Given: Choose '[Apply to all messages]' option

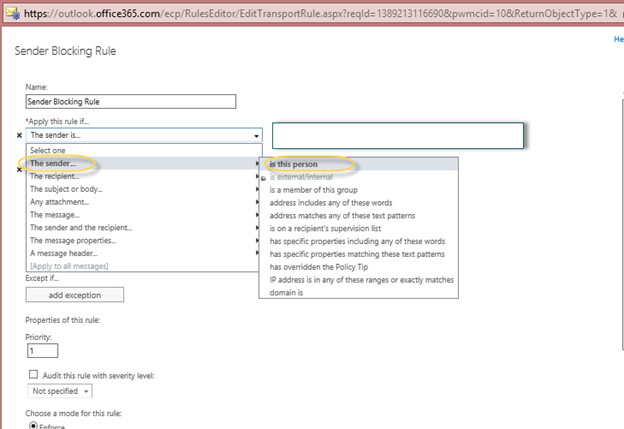Looking at the screenshot, I should coord(142,266).
